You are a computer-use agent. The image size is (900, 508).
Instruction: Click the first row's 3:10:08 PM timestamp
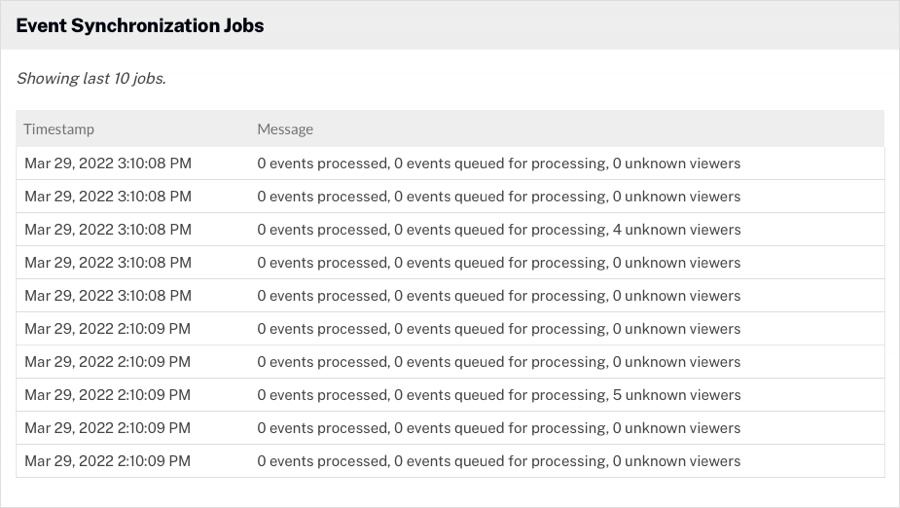[108, 164]
